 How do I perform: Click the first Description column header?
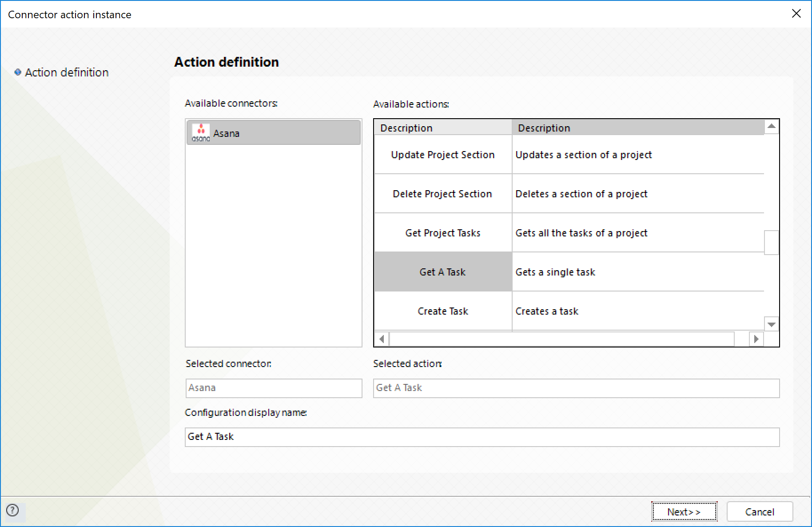443,128
